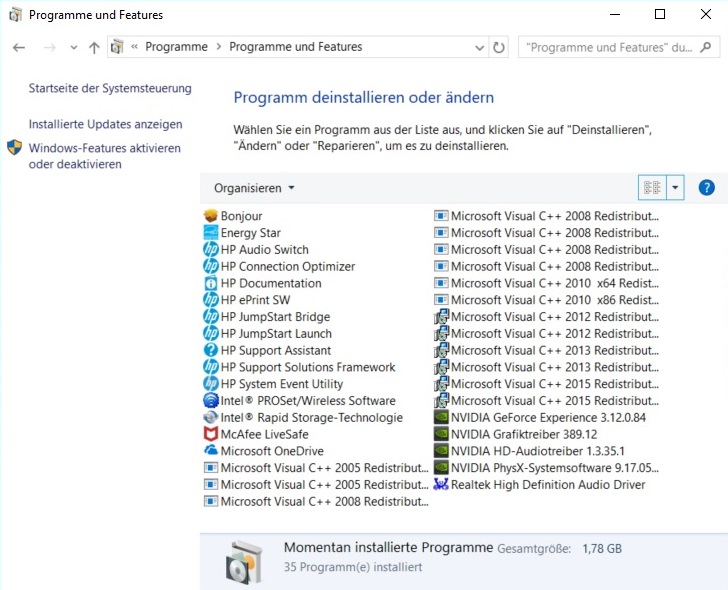Open view options dropdown arrow
Screen dimensions: 728x590
[x=675, y=188]
